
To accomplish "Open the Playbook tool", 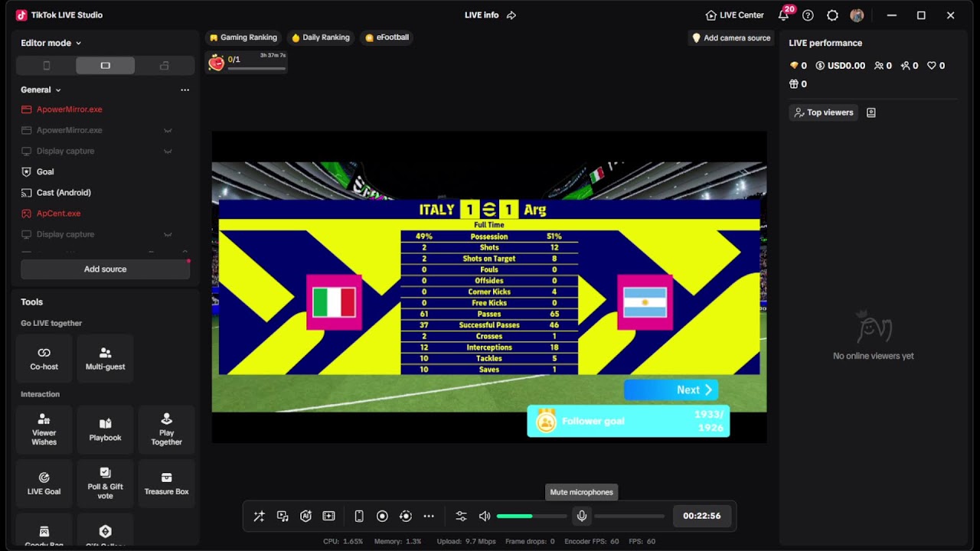I will click(x=106, y=429).
